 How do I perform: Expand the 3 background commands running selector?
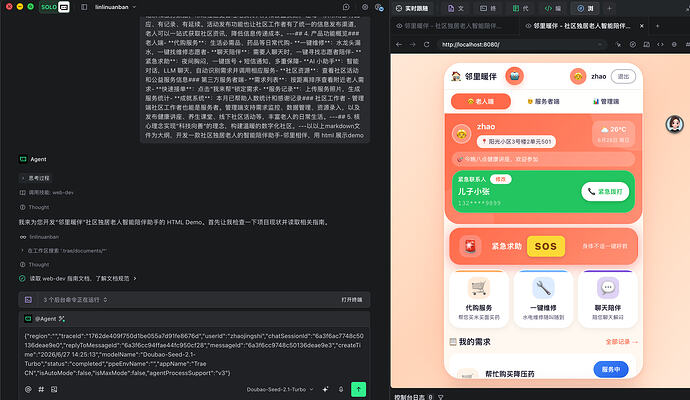pos(75,300)
